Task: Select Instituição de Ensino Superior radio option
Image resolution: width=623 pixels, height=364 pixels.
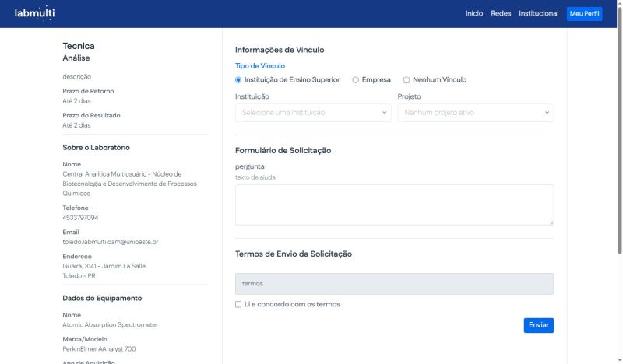Action: tap(239, 80)
